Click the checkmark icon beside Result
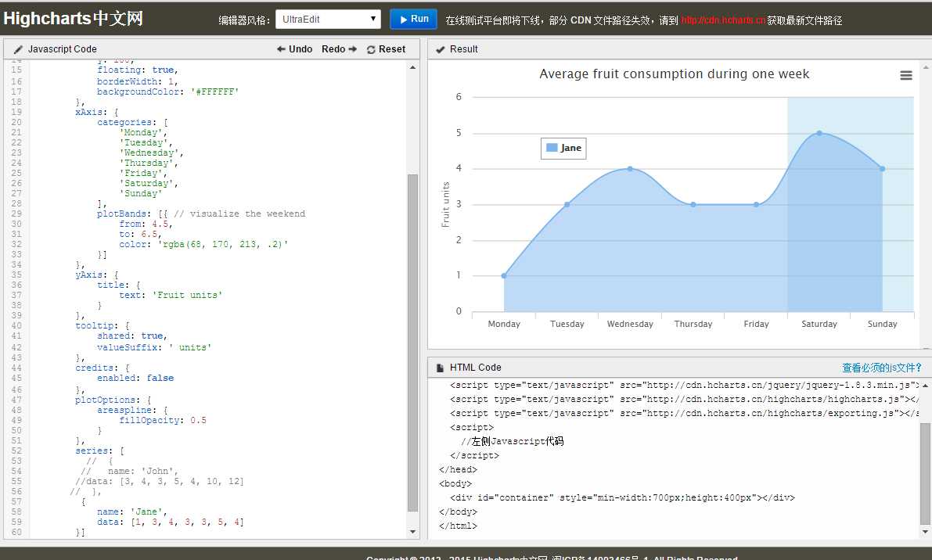932x560 pixels. pos(440,49)
